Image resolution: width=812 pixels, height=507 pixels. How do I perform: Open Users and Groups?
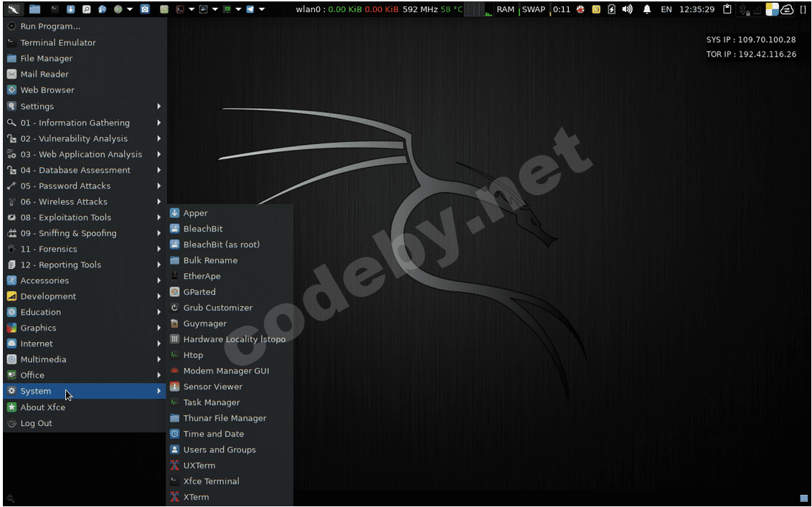click(219, 450)
